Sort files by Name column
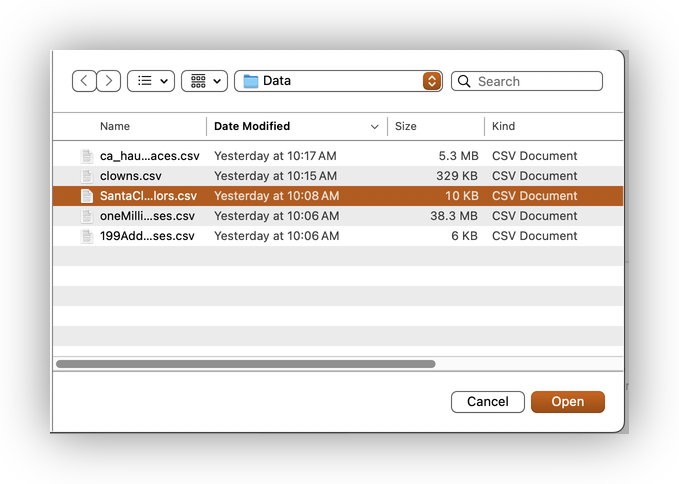This screenshot has height=484, width=679. pyautogui.click(x=115, y=127)
